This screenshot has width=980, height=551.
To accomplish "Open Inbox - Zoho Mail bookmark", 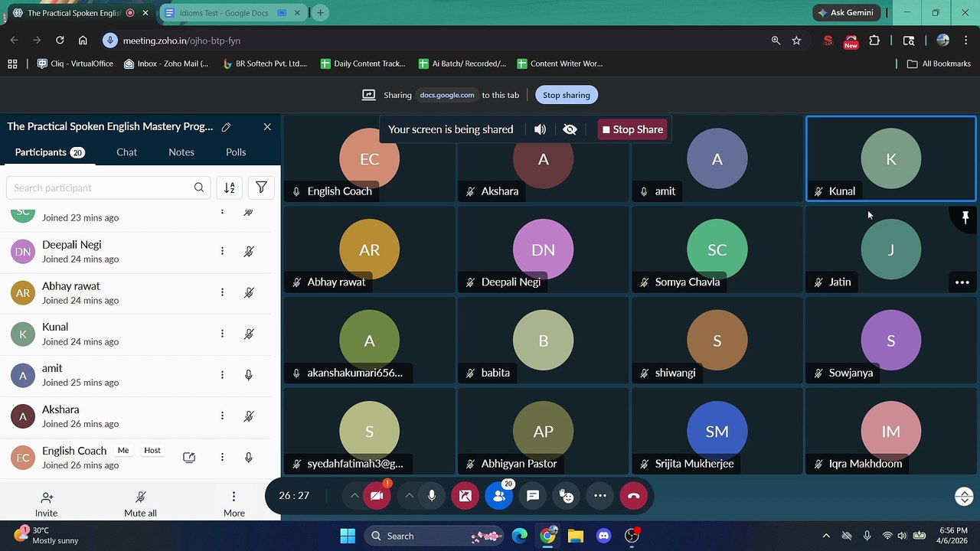I will (166, 64).
